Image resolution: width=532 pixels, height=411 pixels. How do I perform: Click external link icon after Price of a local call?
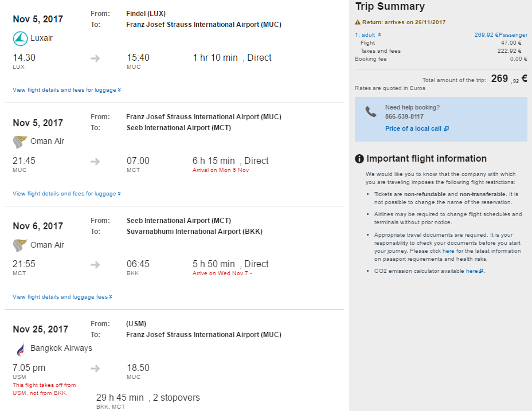click(x=447, y=128)
